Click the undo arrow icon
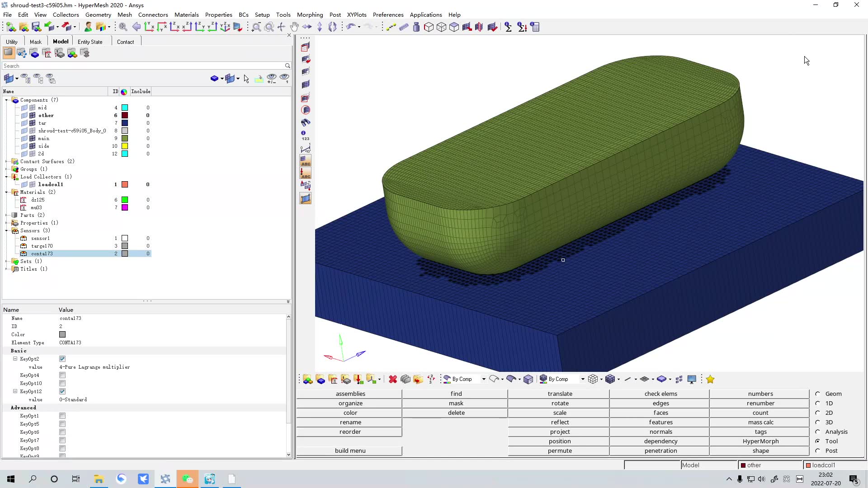The width and height of the screenshot is (868, 488). click(x=350, y=27)
